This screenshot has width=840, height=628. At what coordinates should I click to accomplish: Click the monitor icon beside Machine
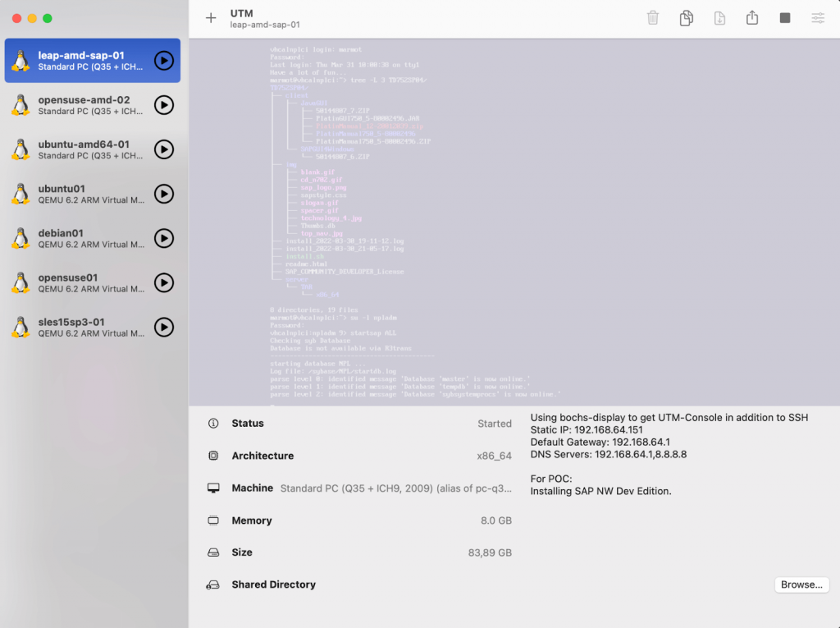click(213, 488)
